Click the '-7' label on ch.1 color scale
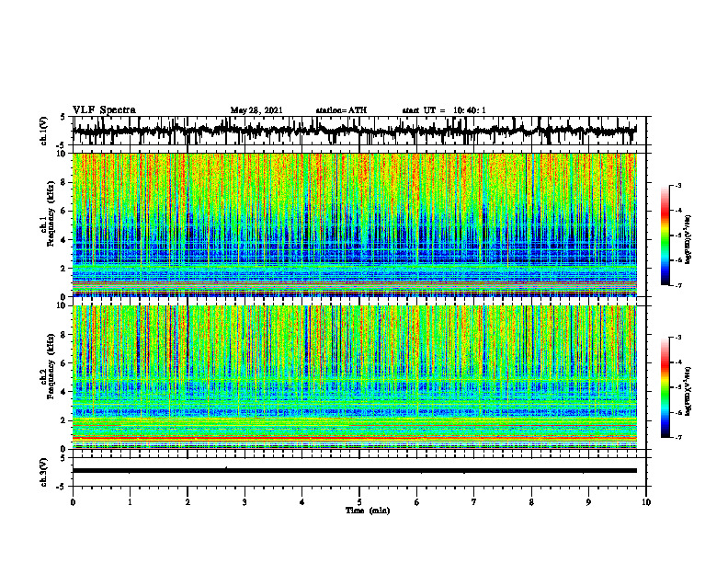 [678, 285]
